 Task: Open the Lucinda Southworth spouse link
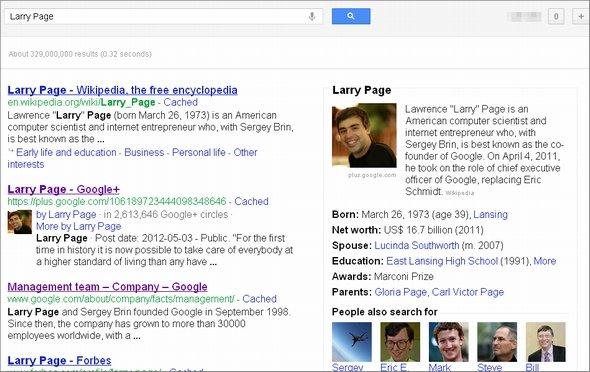[417, 246]
